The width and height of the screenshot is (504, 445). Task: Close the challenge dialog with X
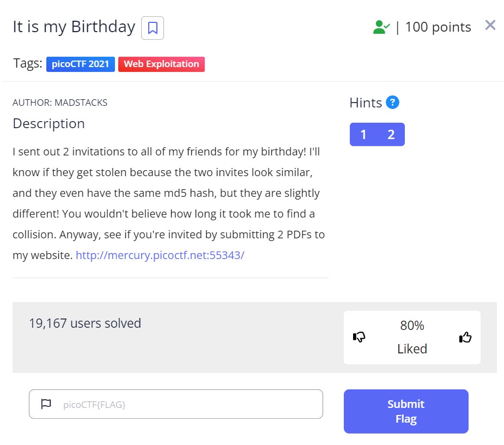490,25
